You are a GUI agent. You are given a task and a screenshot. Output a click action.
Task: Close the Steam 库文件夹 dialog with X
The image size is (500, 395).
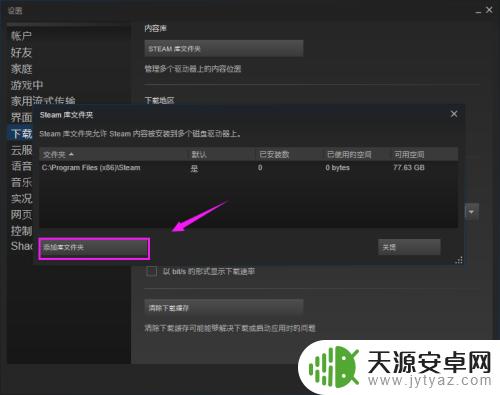[x=454, y=114]
